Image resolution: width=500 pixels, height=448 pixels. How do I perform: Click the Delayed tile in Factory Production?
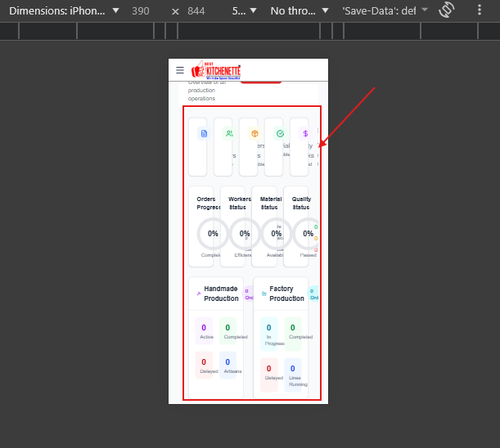click(269, 375)
